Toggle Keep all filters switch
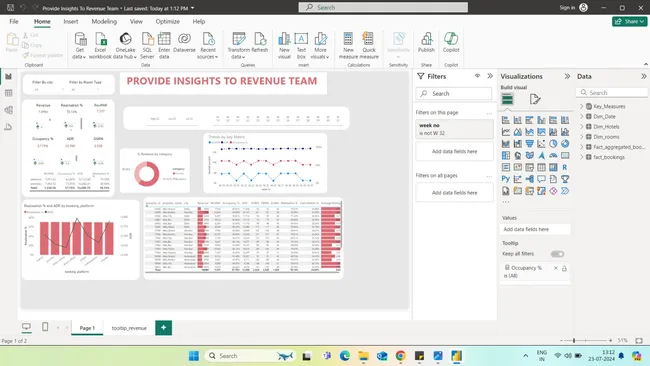 (557, 254)
